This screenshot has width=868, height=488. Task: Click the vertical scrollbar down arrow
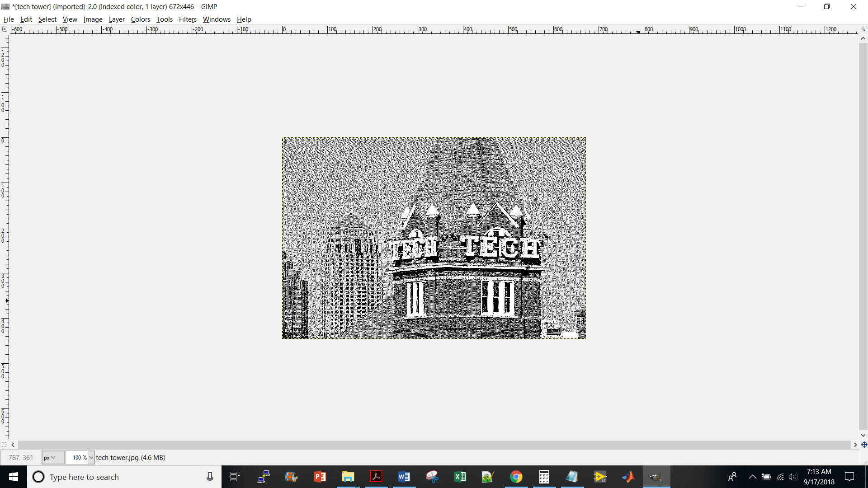(863, 436)
